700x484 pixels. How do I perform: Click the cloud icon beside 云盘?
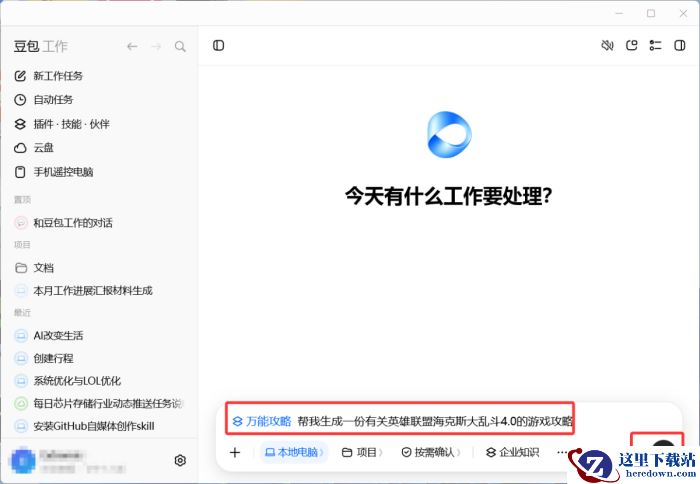[21, 148]
